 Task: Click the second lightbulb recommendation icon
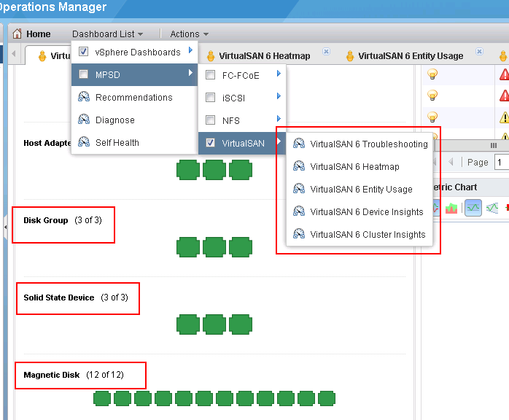[432, 96]
